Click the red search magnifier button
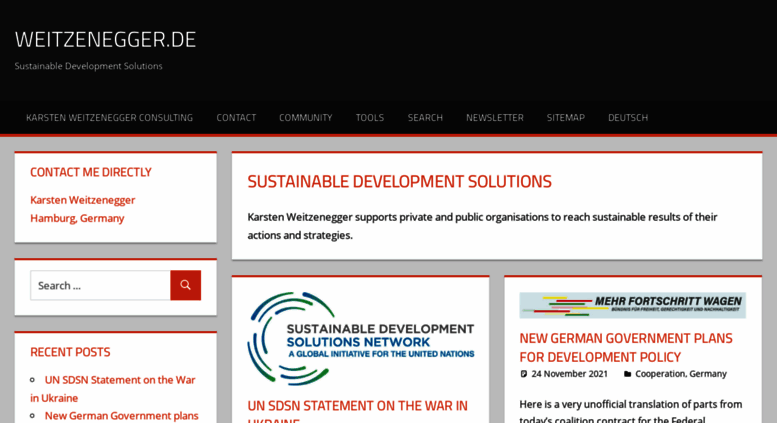This screenshot has width=777, height=423. click(x=185, y=285)
